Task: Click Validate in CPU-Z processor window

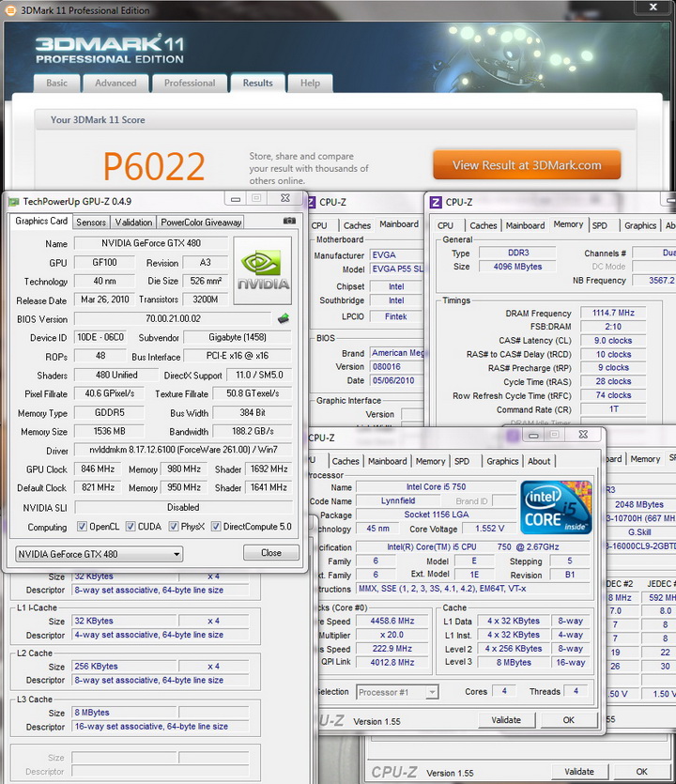Action: click(506, 720)
